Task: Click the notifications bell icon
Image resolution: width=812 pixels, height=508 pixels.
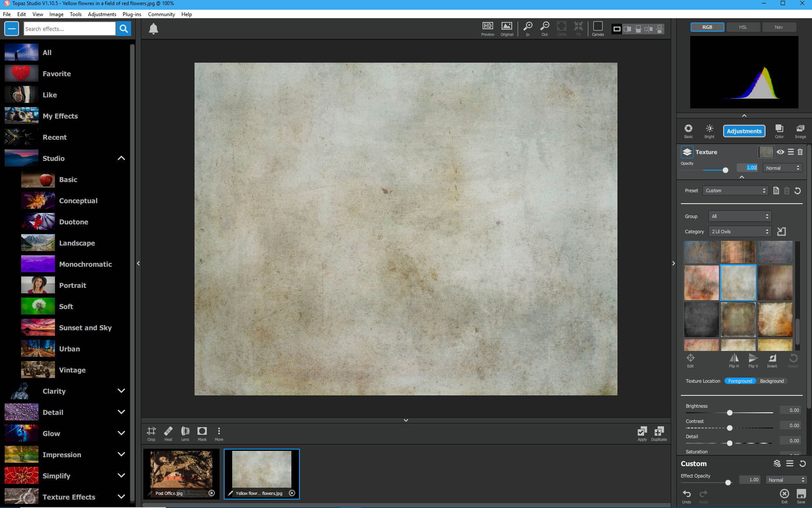Action: pyautogui.click(x=154, y=29)
